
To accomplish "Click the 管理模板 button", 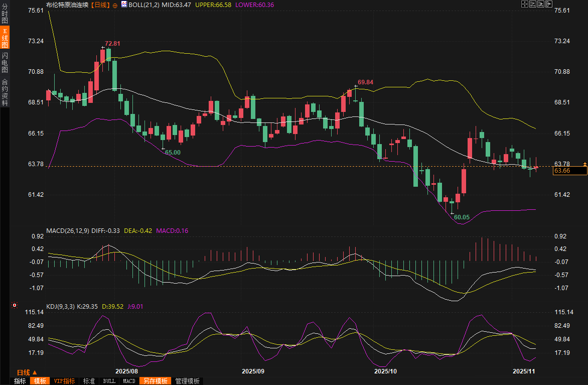I will (188, 381).
